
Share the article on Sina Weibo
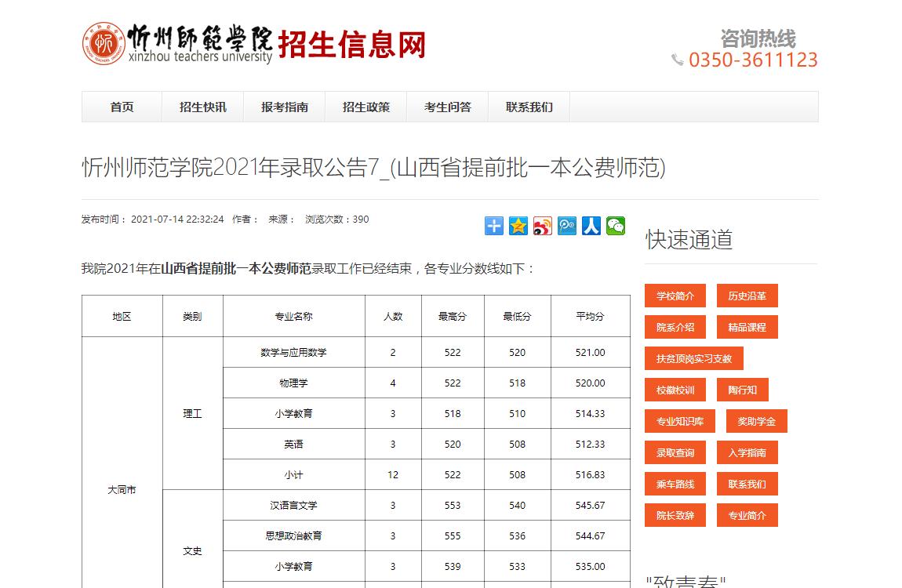[x=543, y=227]
